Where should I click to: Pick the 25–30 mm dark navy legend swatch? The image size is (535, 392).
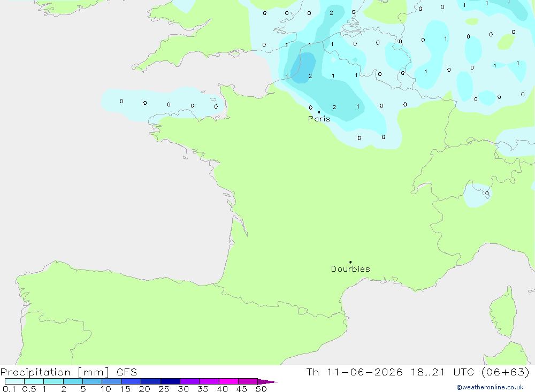coord(170,381)
